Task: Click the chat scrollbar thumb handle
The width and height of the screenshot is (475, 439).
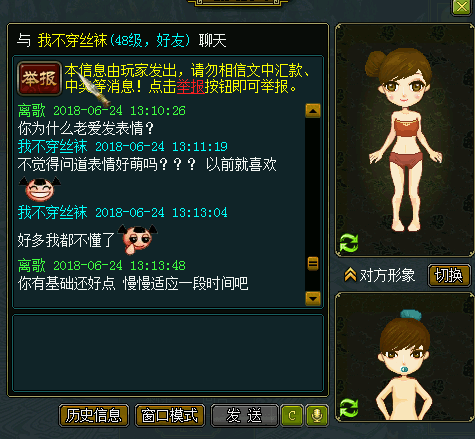Action: pyautogui.click(x=313, y=264)
